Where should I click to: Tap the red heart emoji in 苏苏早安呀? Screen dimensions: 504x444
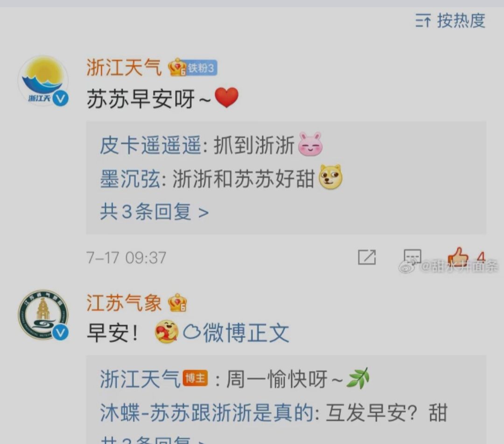click(227, 98)
